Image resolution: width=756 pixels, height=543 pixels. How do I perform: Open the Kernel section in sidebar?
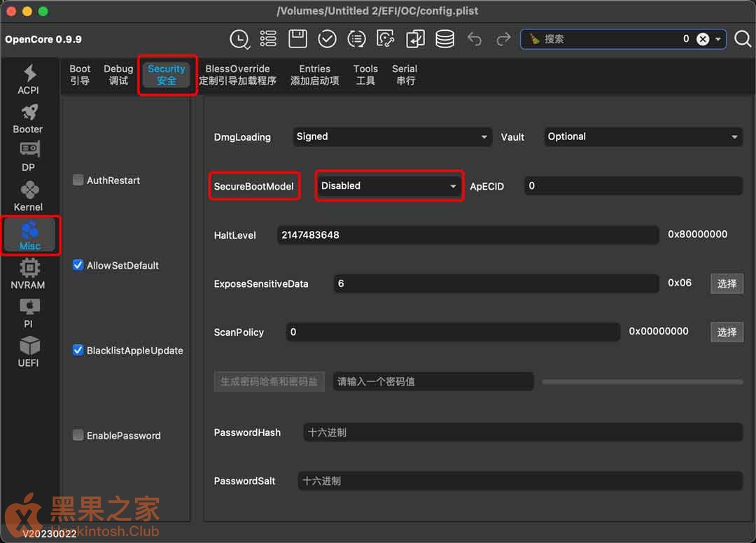point(29,197)
